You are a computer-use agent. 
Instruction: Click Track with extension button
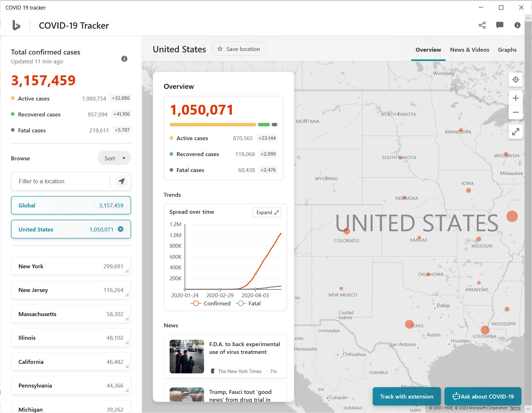(x=407, y=396)
